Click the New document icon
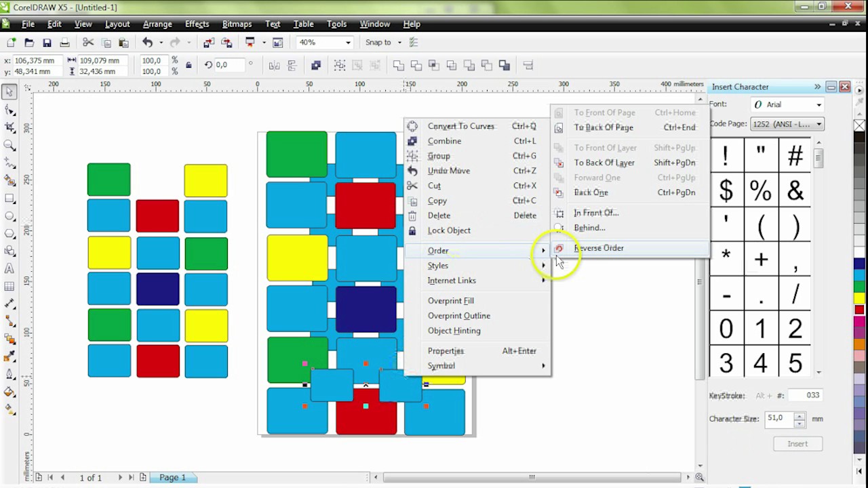Screen dimensions: 868x488 (x=12, y=43)
